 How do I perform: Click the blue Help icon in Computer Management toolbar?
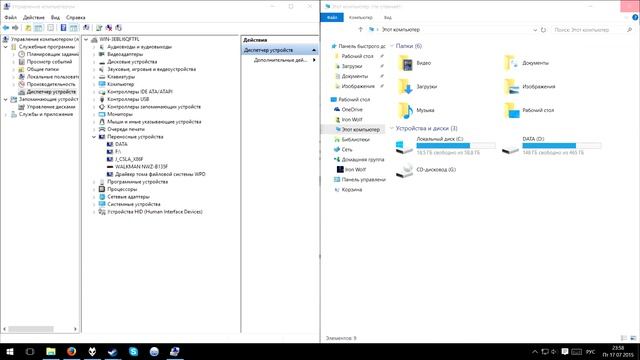pyautogui.click(x=63, y=28)
